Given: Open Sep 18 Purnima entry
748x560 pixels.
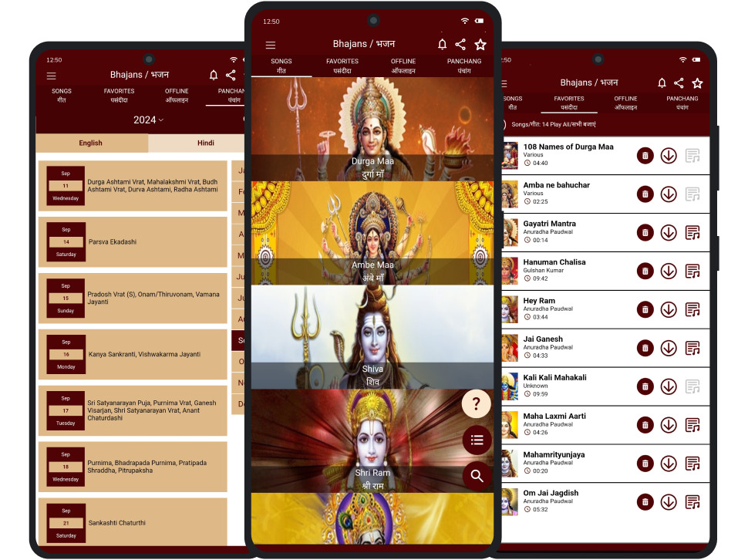Looking at the screenshot, I should tap(133, 467).
